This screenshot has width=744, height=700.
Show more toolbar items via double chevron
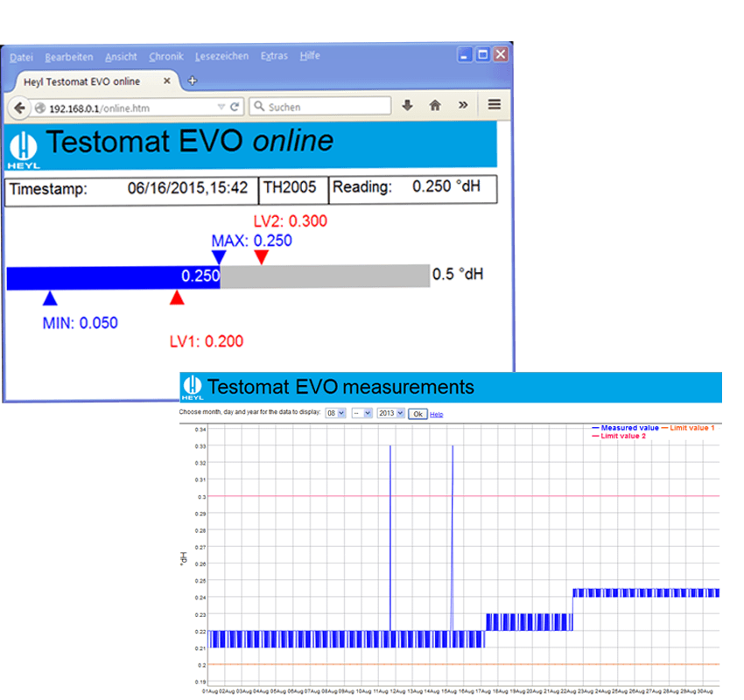pyautogui.click(x=462, y=106)
